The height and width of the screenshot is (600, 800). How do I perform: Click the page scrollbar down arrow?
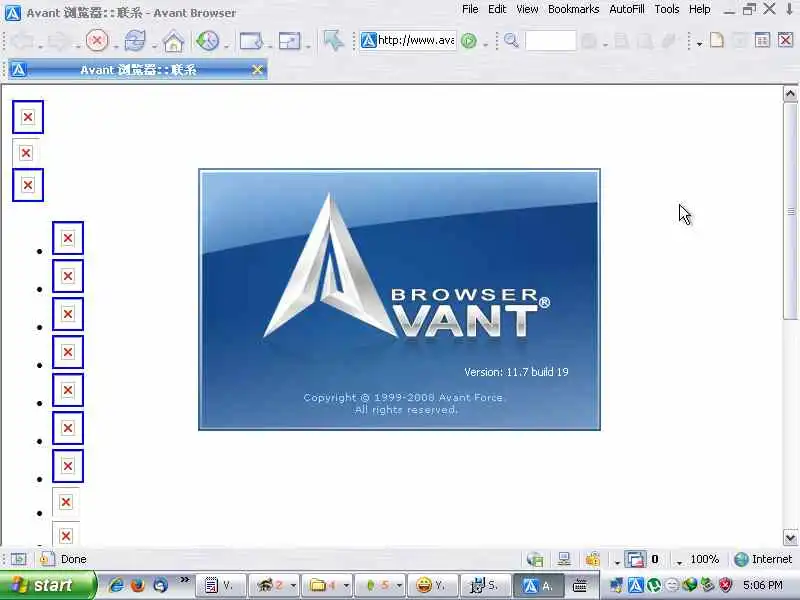coord(790,538)
